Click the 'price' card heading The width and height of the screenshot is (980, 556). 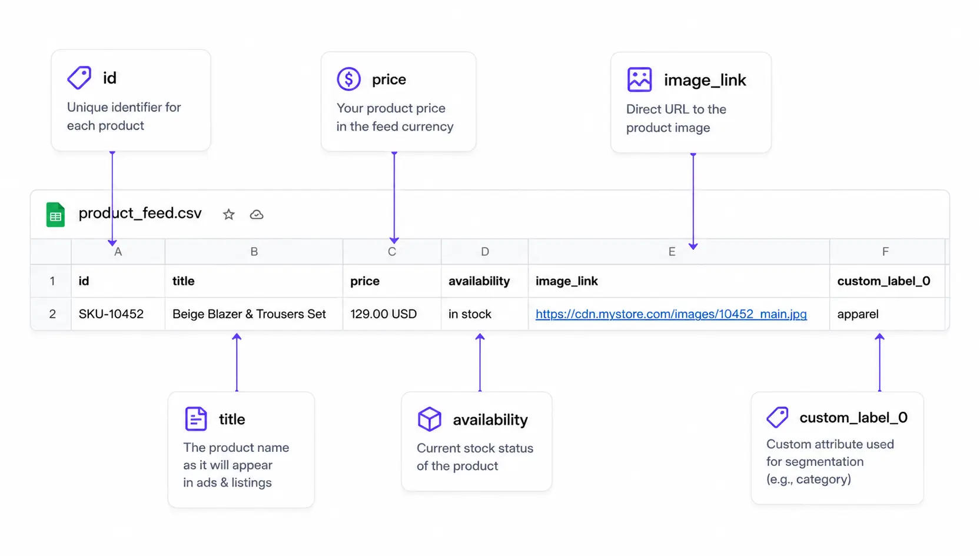pyautogui.click(x=389, y=79)
